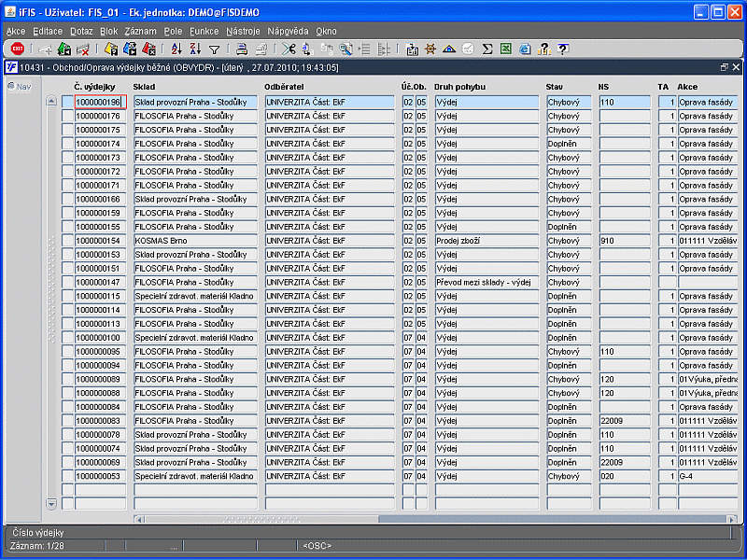Viewport: 747px width, 560px height.
Task: Click the up arrow of the record scrollbar
Action: click(x=51, y=102)
